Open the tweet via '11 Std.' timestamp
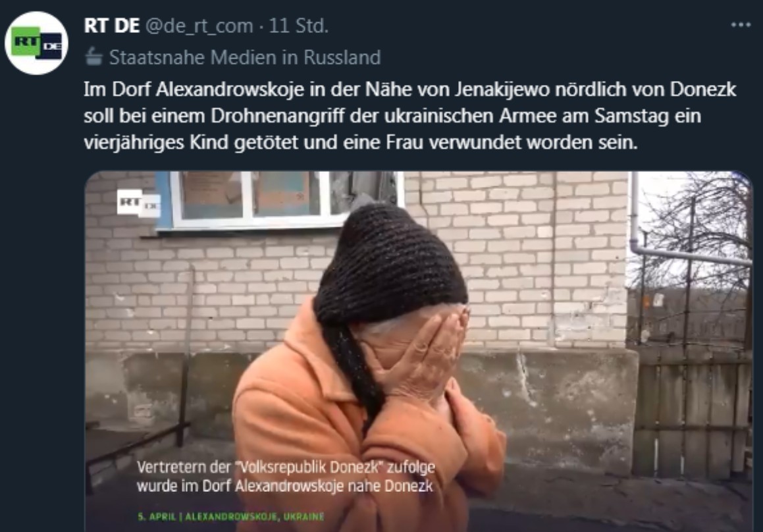Viewport: 763px width, 532px height. point(298,25)
